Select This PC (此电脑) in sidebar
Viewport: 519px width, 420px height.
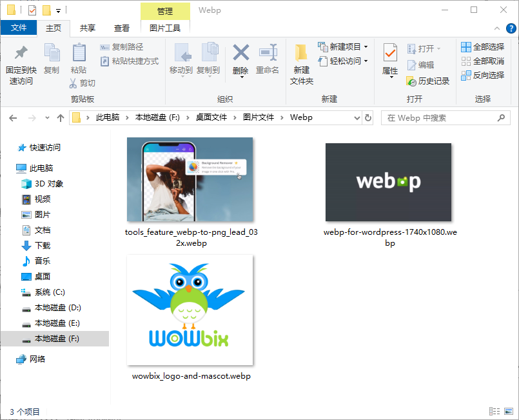point(35,168)
